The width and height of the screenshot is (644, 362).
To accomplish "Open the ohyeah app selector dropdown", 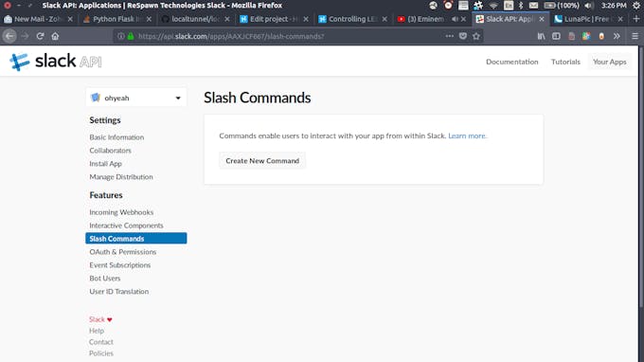I will click(136, 98).
